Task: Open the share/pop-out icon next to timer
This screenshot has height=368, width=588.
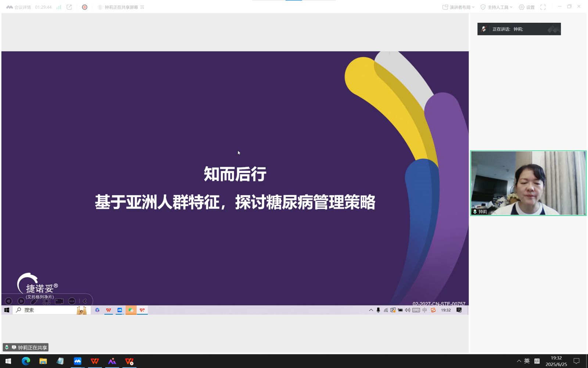Action: point(69,7)
